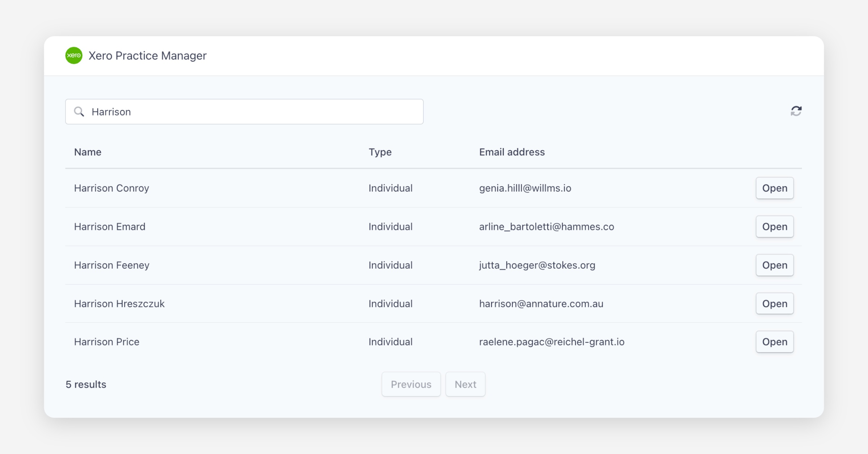Go to the Previous results page
The image size is (868, 454).
tap(411, 384)
